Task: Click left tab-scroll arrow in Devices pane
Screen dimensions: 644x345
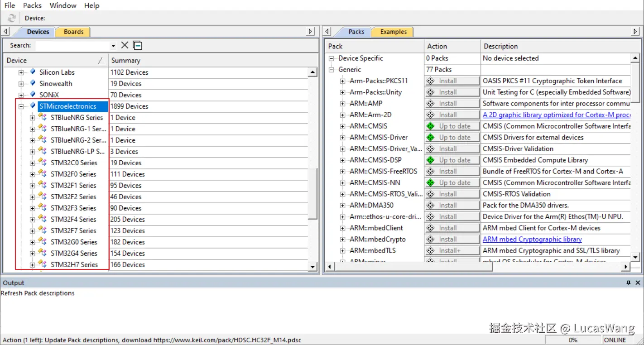Action: tap(6, 32)
